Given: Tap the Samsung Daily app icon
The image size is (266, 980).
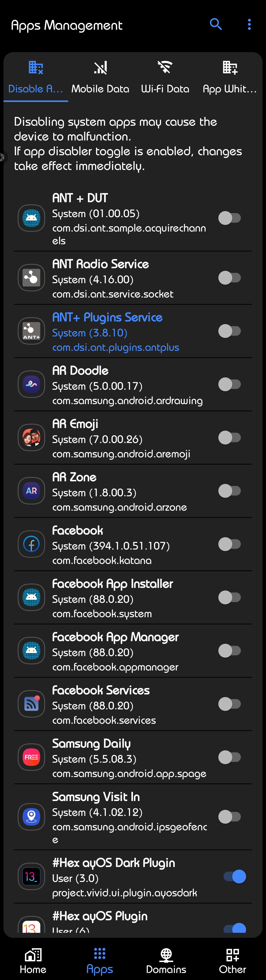Looking at the screenshot, I should [x=31, y=757].
